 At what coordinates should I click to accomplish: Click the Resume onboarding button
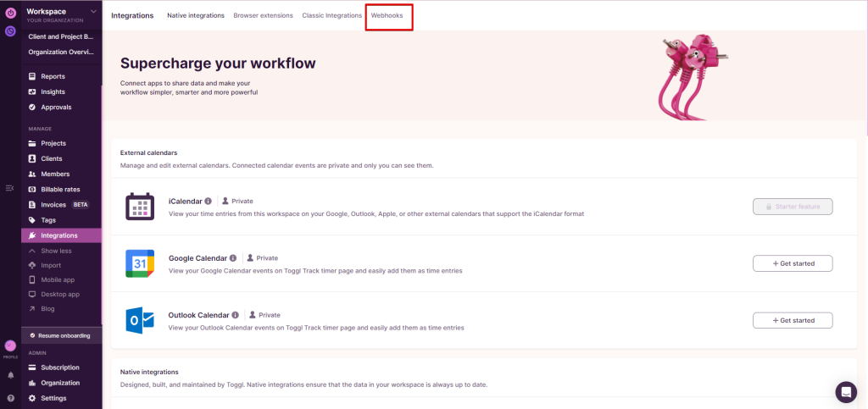(64, 335)
